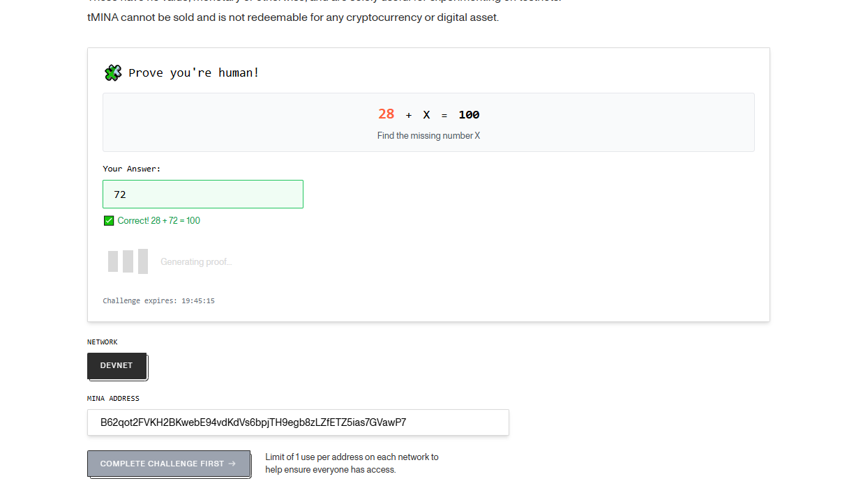Click the X variable in the equation
The width and height of the screenshot is (856, 504).
click(x=426, y=115)
